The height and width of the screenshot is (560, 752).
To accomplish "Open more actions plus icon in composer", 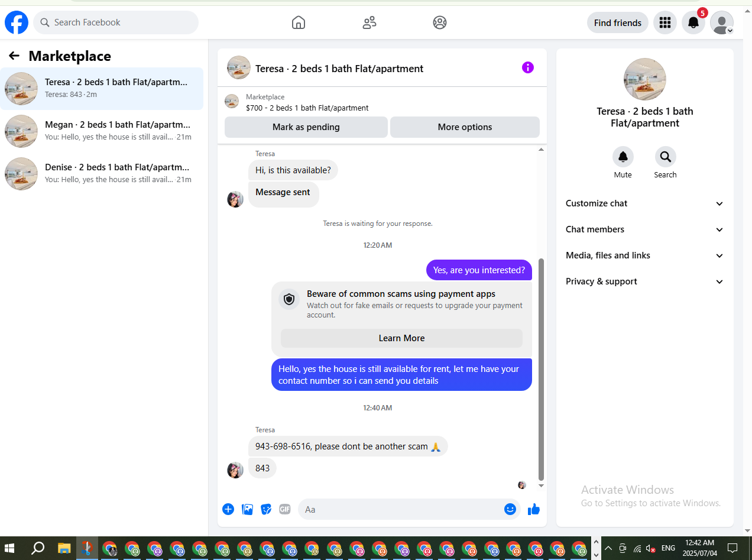I will (x=228, y=509).
